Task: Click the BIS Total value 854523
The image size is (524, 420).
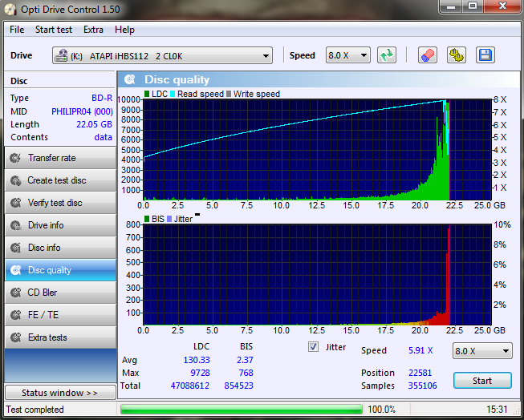Action: click(238, 386)
